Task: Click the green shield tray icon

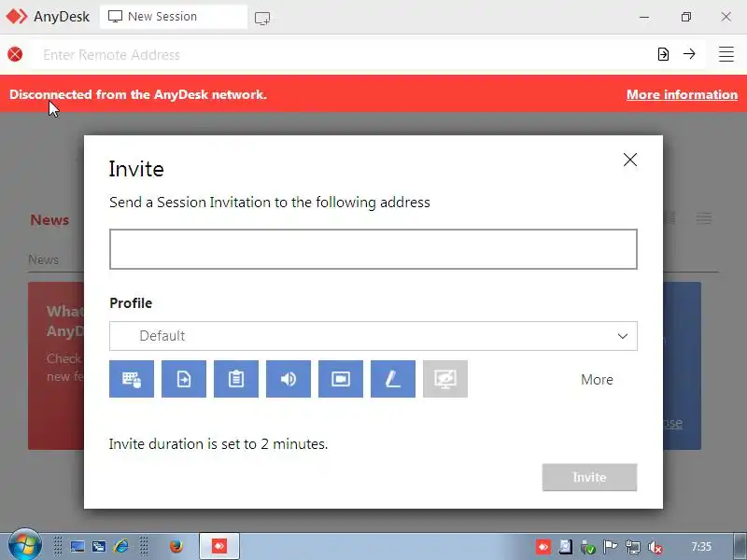Action: tap(588, 548)
